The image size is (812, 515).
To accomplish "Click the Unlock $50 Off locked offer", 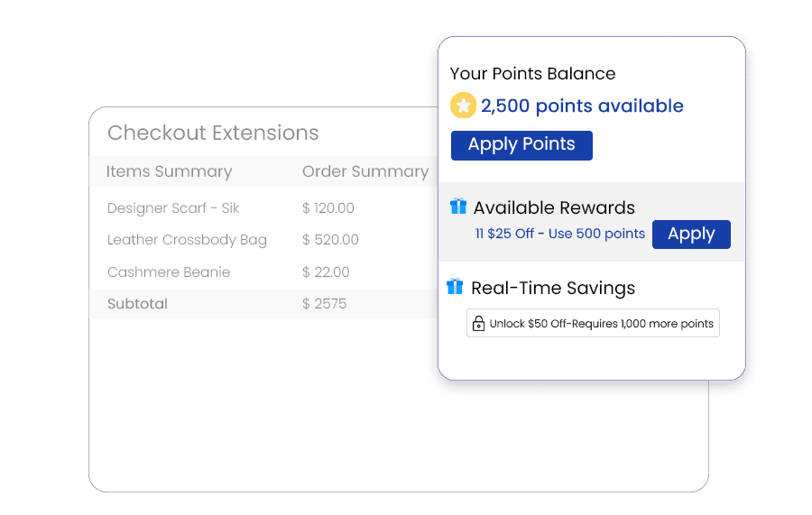I will tap(593, 323).
